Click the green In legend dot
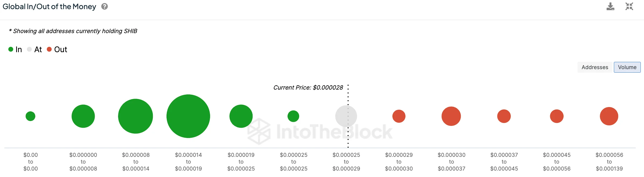The width and height of the screenshot is (644, 177). (x=11, y=49)
